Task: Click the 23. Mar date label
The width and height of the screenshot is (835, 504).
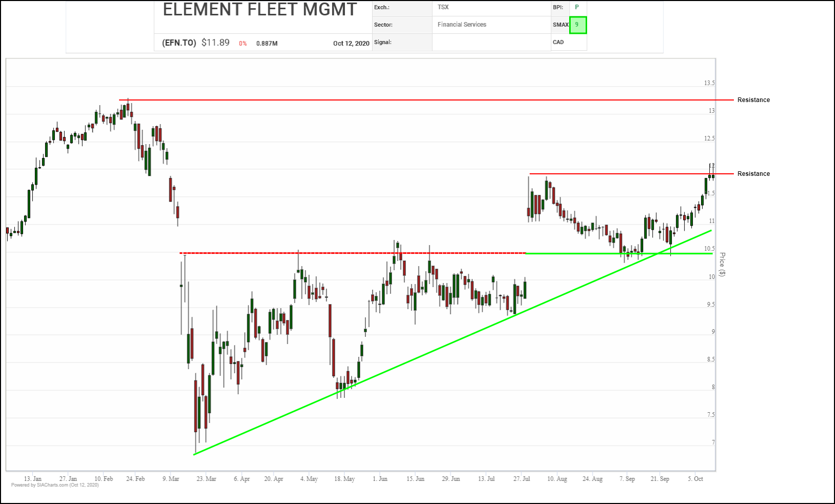Action: pyautogui.click(x=206, y=479)
